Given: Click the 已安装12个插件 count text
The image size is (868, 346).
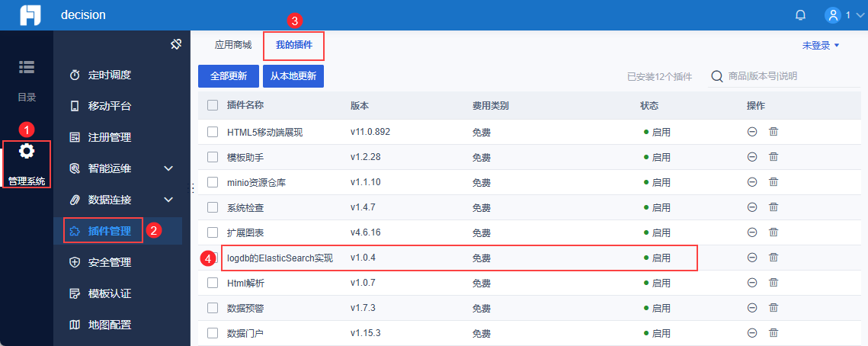Looking at the screenshot, I should (659, 77).
